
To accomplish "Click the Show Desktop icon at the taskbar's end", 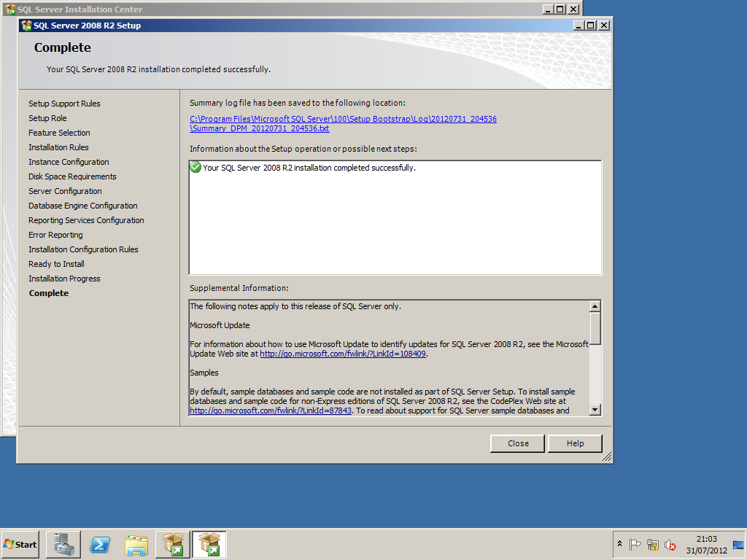I will click(x=738, y=544).
